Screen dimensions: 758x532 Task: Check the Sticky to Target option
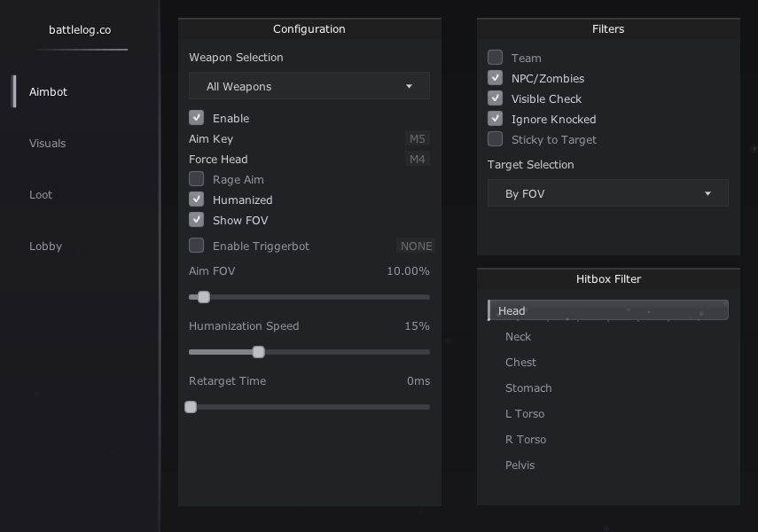pyautogui.click(x=495, y=139)
